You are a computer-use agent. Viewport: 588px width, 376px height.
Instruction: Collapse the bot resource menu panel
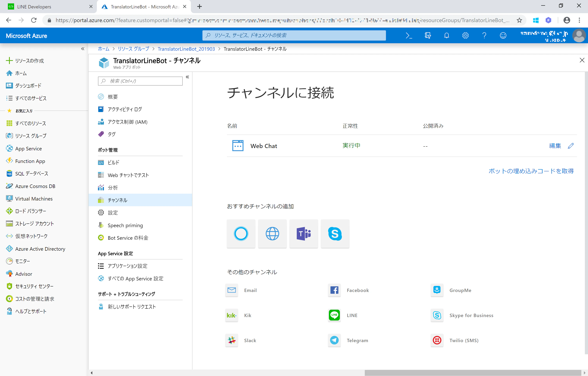[187, 77]
